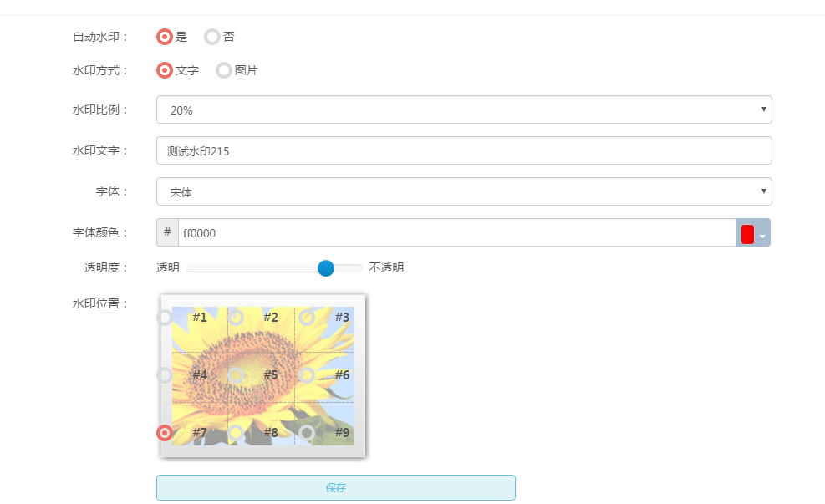The width and height of the screenshot is (825, 504).
Task: Click the font color hex input ff0000
Action: (456, 233)
